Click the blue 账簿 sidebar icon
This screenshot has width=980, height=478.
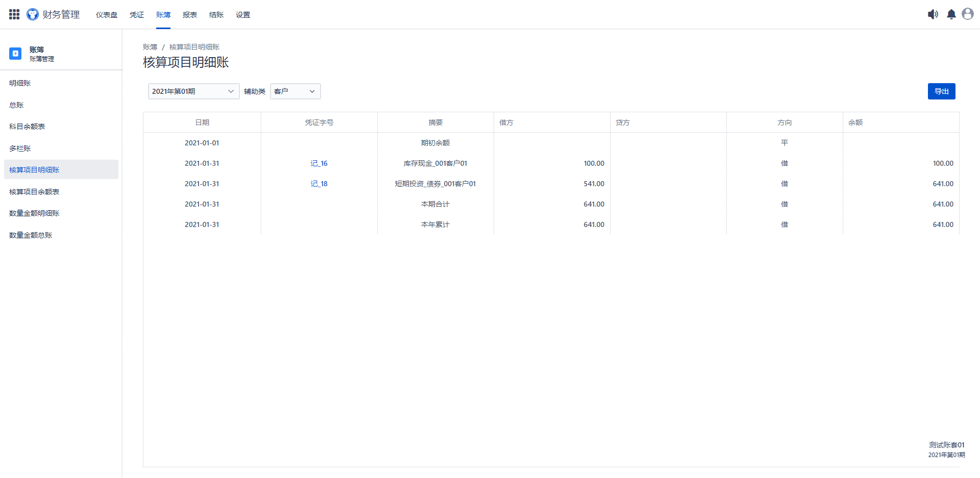[15, 54]
